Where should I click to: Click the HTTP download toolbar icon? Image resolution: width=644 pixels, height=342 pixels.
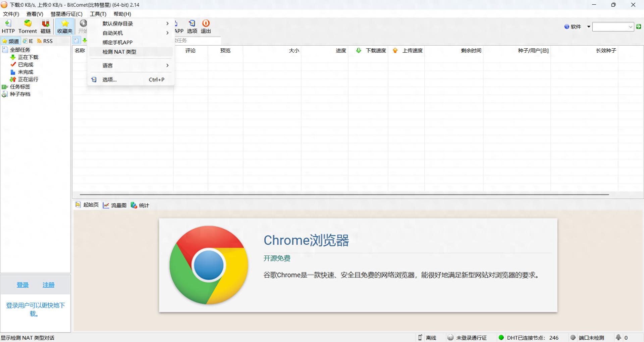[x=8, y=26]
